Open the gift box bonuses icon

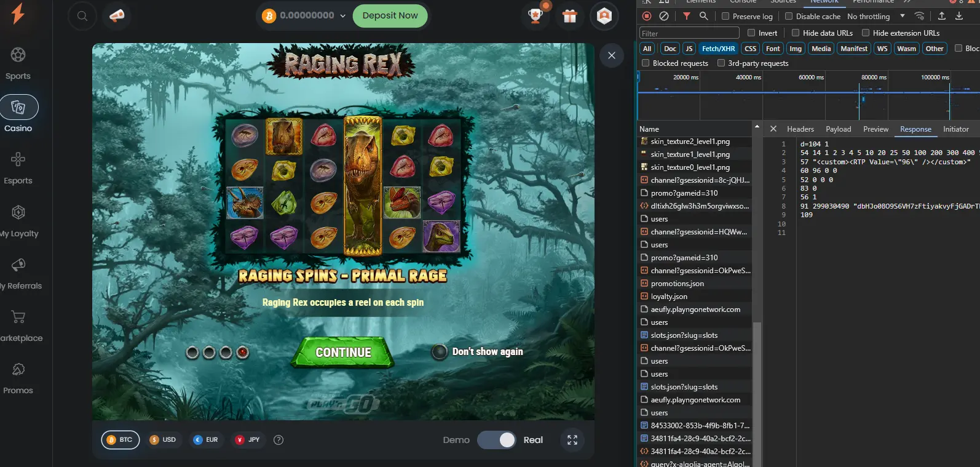point(570,16)
